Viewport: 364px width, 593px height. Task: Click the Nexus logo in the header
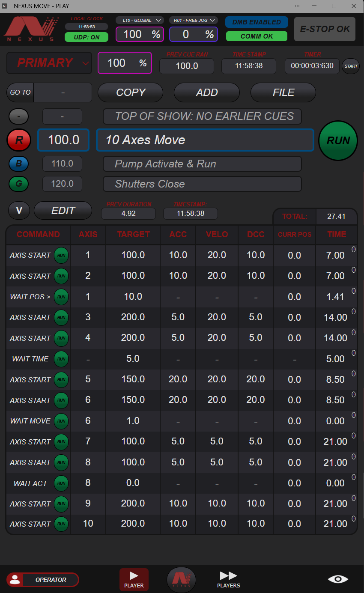click(x=31, y=29)
